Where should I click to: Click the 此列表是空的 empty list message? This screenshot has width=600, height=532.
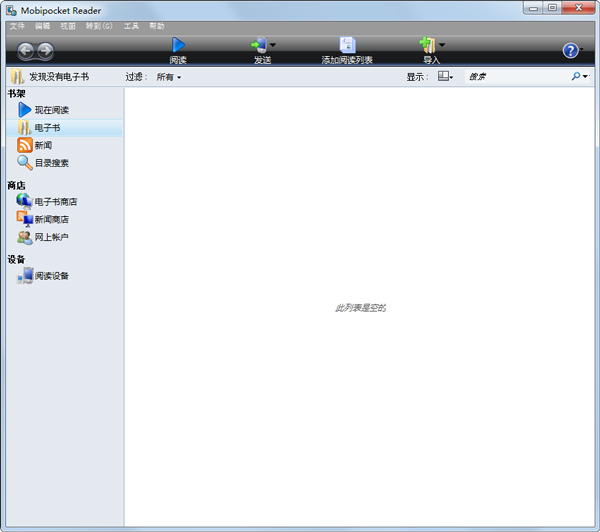(x=360, y=308)
